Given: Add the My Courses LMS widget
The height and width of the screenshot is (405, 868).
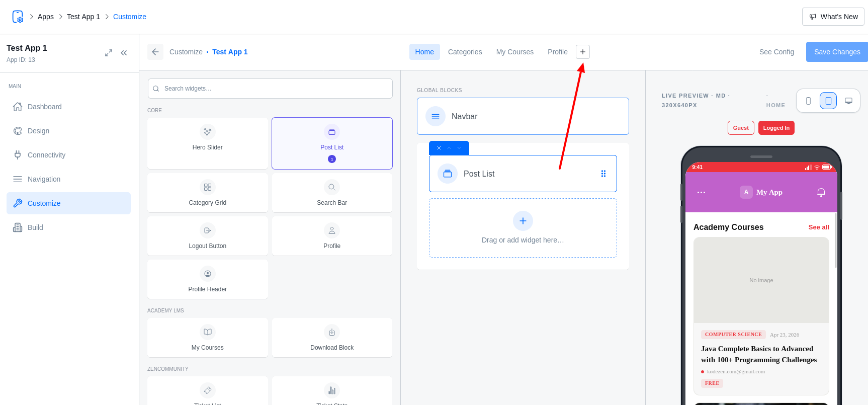Looking at the screenshot, I should (208, 338).
